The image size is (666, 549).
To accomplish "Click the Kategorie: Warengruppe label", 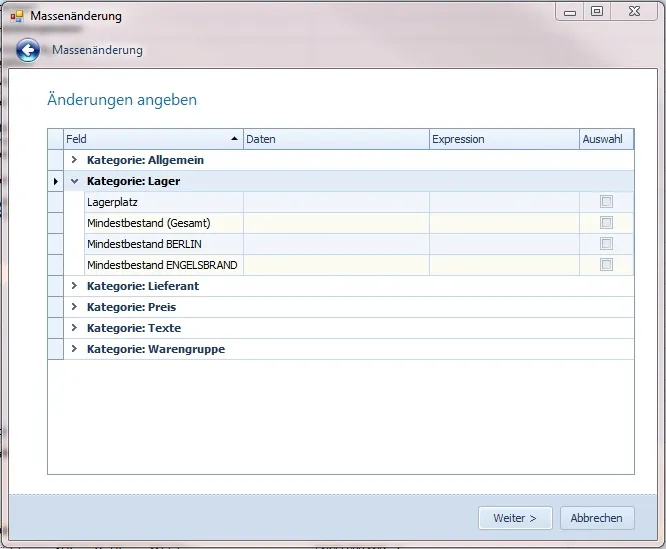I will pos(156,349).
